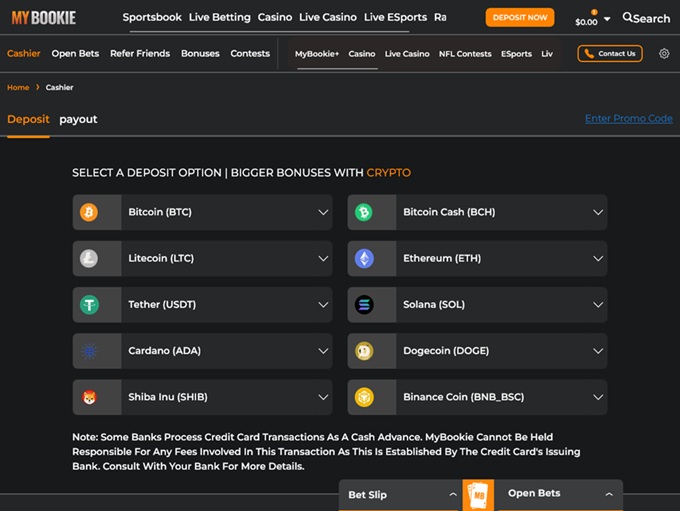The image size is (680, 511).
Task: Click the Tether (USDT) coin icon
Action: [x=89, y=304]
